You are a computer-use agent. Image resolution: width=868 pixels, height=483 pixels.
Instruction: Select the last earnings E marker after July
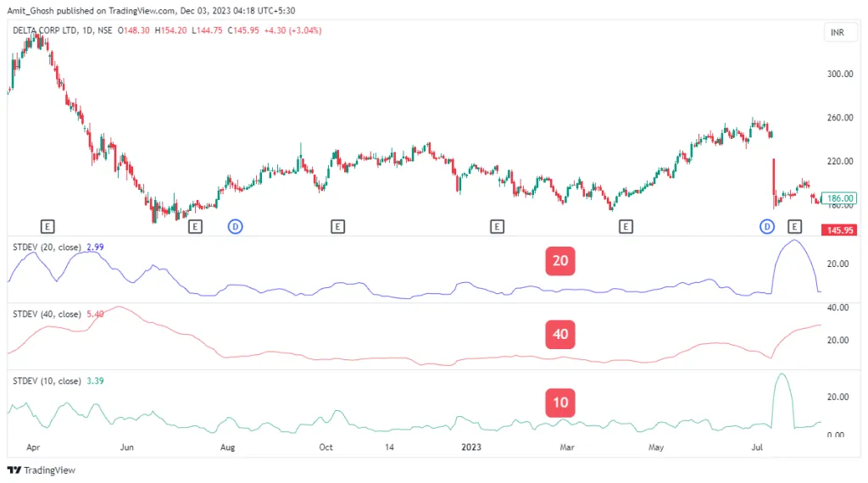pos(794,226)
